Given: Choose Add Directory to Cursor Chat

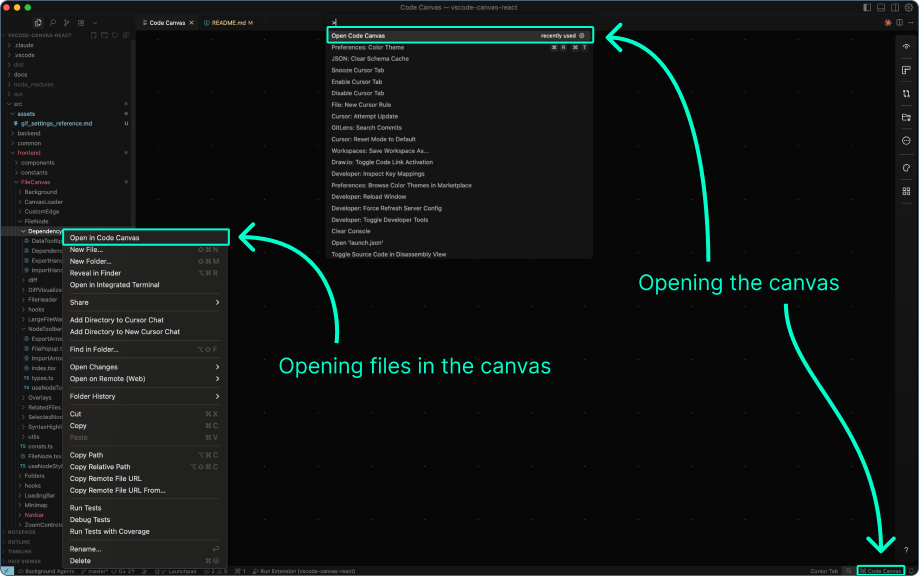Looking at the screenshot, I should [x=144, y=320].
